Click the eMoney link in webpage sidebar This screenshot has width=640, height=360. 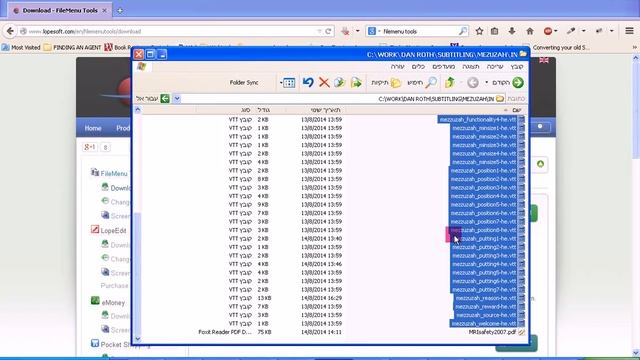coord(113,302)
